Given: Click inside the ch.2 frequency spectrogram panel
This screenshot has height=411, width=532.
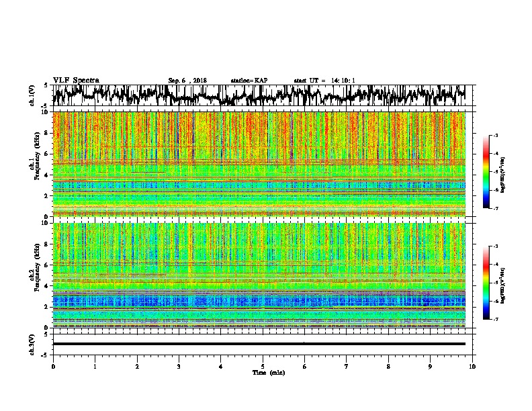Looking at the screenshot, I should (x=259, y=275).
